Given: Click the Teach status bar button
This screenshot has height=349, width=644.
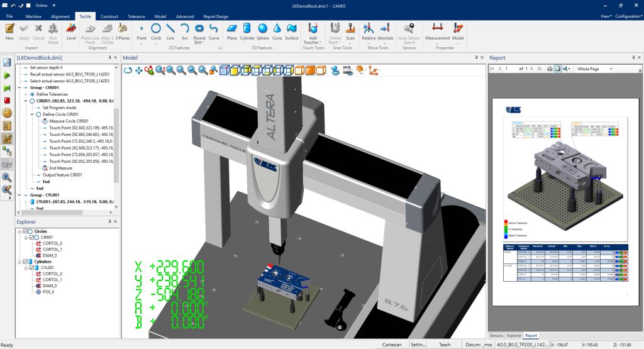Looking at the screenshot, I should click(445, 345).
